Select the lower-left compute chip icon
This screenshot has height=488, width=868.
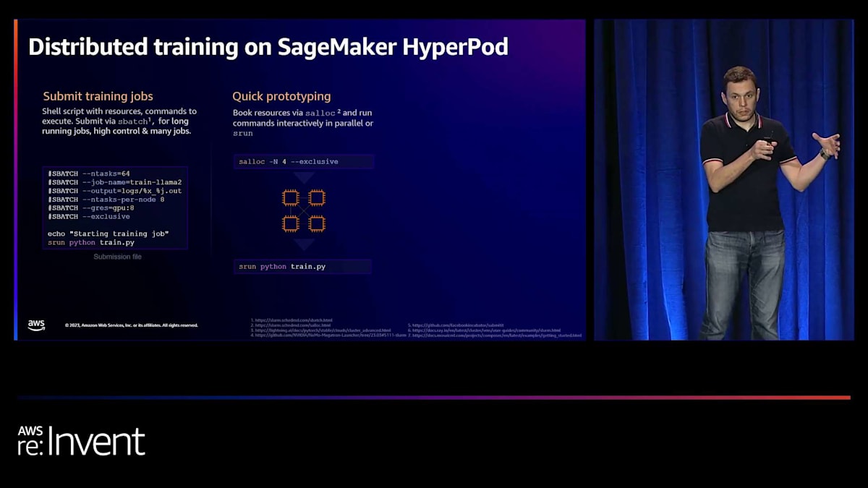[x=291, y=223]
